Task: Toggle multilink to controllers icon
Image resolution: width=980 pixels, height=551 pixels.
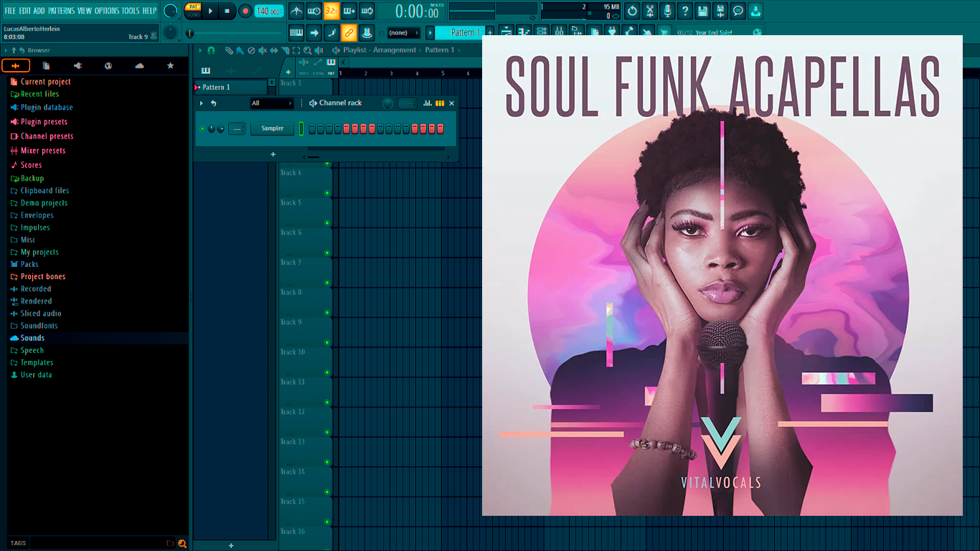Action: coord(349,32)
